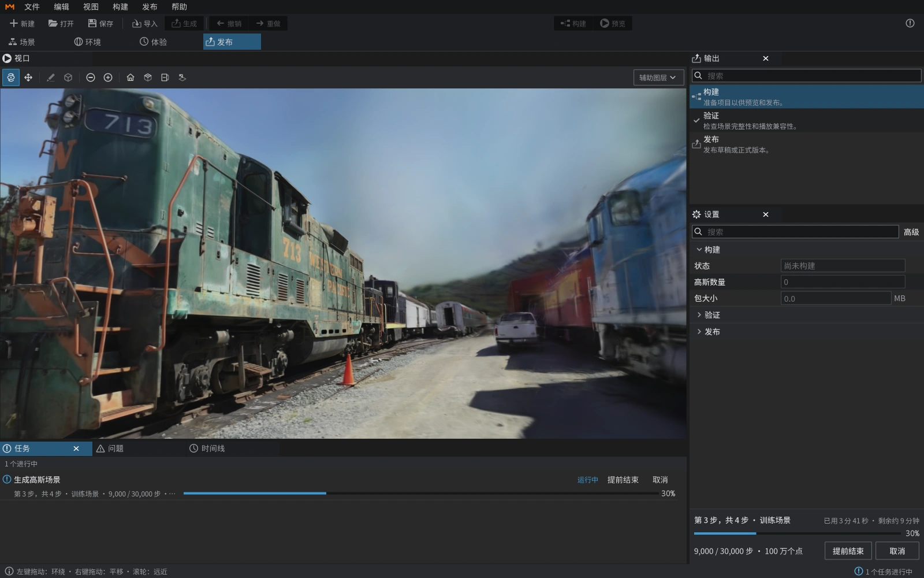This screenshot has height=578, width=924.
Task: Click 取消 link in the task row
Action: pos(660,480)
